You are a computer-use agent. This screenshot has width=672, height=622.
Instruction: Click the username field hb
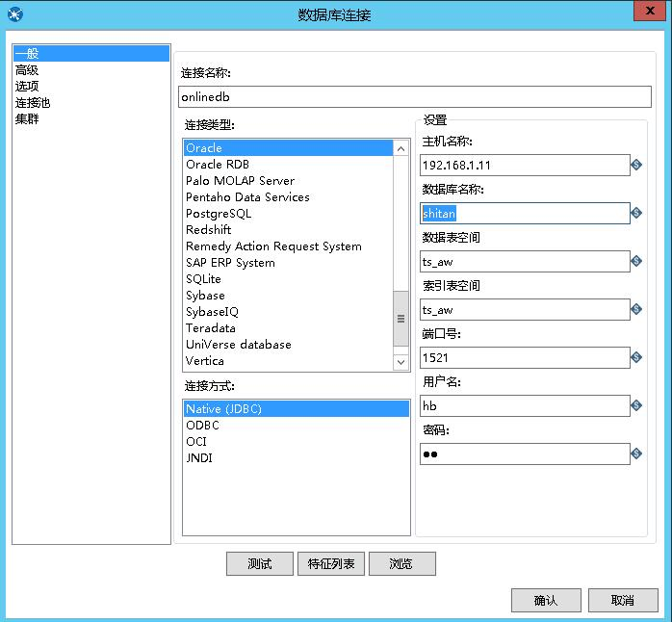[x=525, y=405]
